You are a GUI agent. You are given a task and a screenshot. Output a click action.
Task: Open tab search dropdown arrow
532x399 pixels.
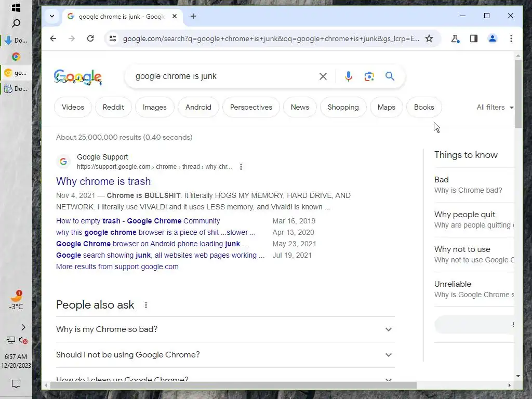click(52, 16)
